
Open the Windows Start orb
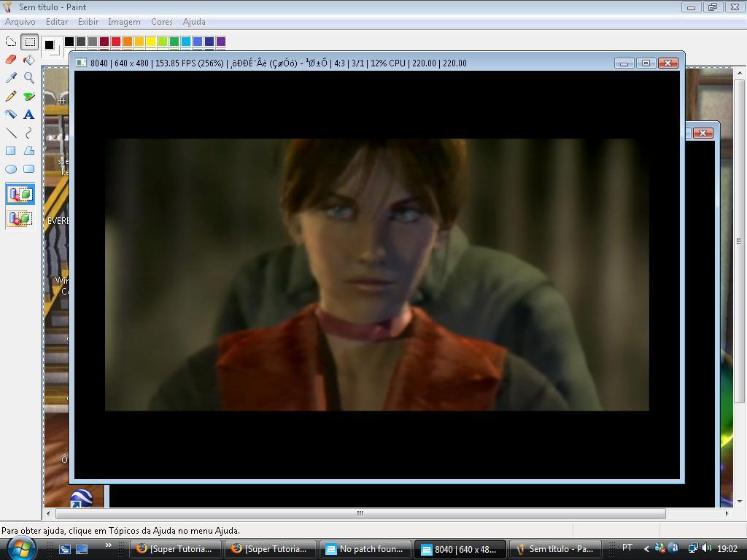[x=20, y=548]
